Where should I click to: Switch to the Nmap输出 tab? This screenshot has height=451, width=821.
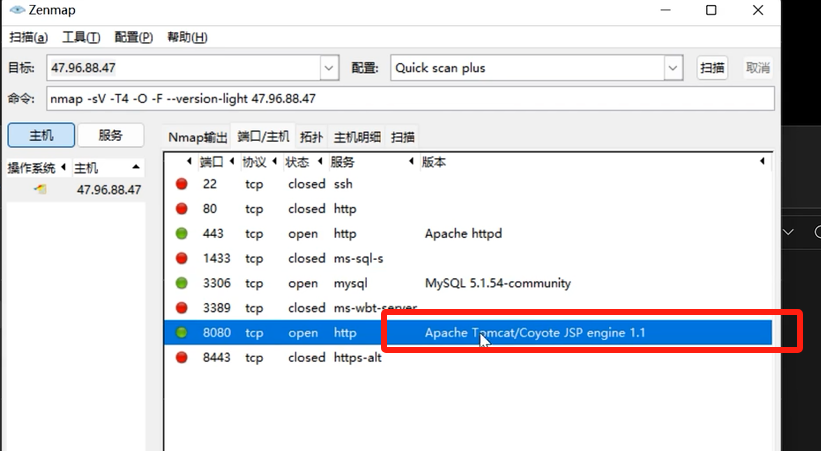click(197, 137)
